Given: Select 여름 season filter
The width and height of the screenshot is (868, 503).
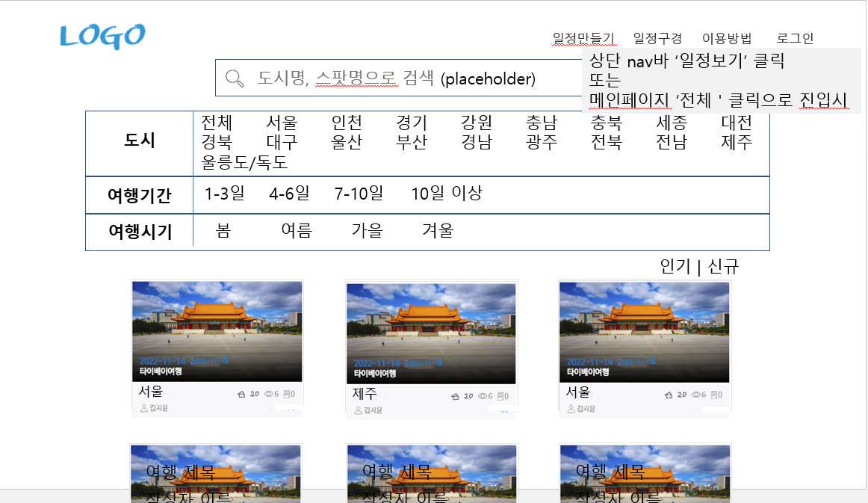Looking at the screenshot, I should pos(297,230).
